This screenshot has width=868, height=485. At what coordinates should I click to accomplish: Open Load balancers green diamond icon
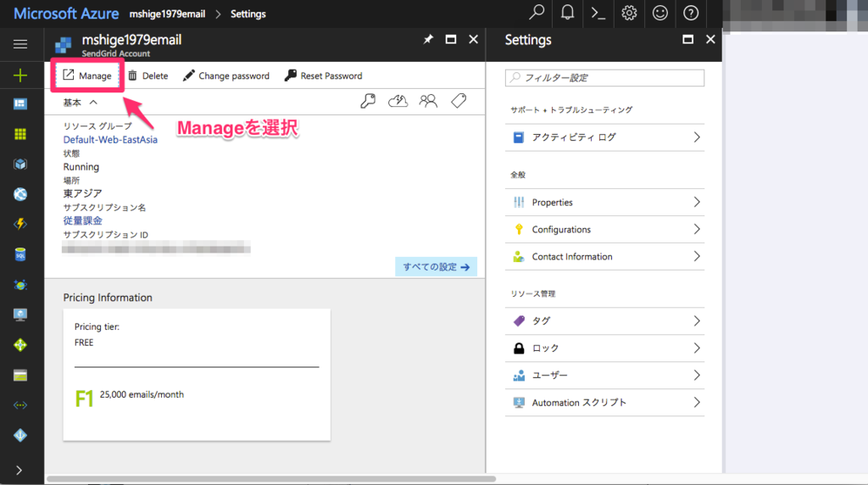(x=20, y=345)
